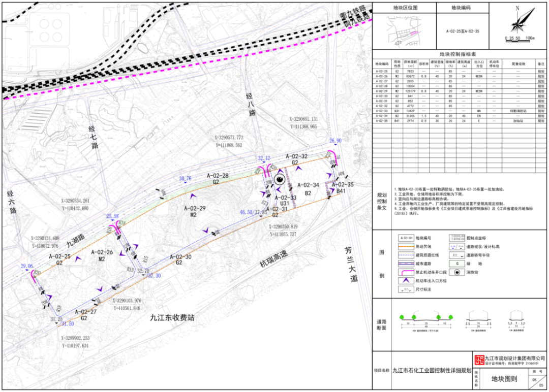Click the A-02-33 row code in the table
The width and height of the screenshot is (549, 392).
click(382, 111)
